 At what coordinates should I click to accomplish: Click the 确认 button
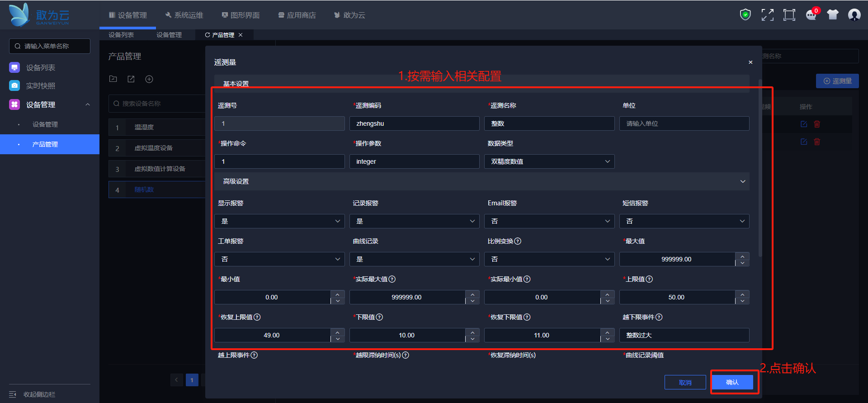(x=732, y=382)
